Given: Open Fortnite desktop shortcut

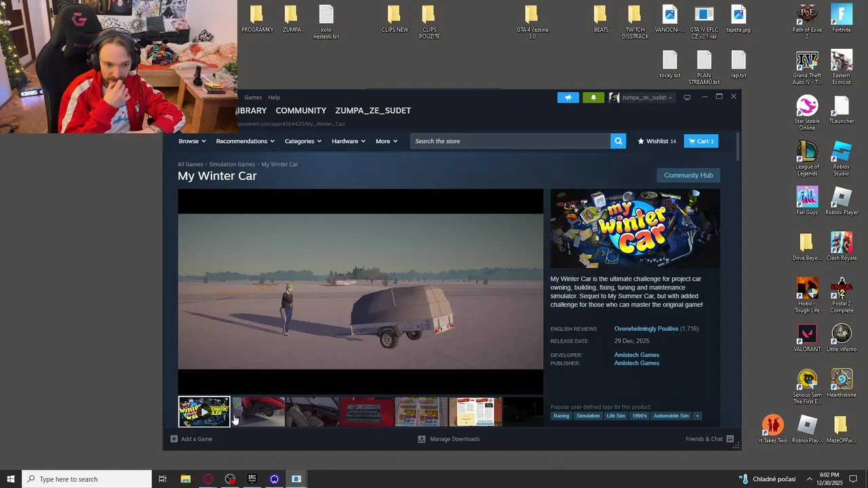Looking at the screenshot, I should tap(842, 19).
